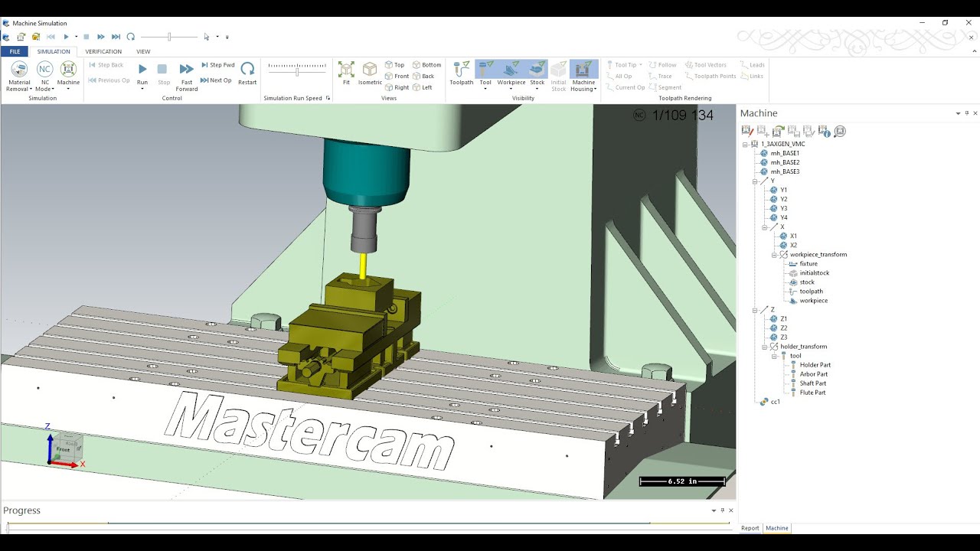The height and width of the screenshot is (551, 980).
Task: Collapse the 1_3AXGEN_VMC tree root
Action: click(x=745, y=144)
